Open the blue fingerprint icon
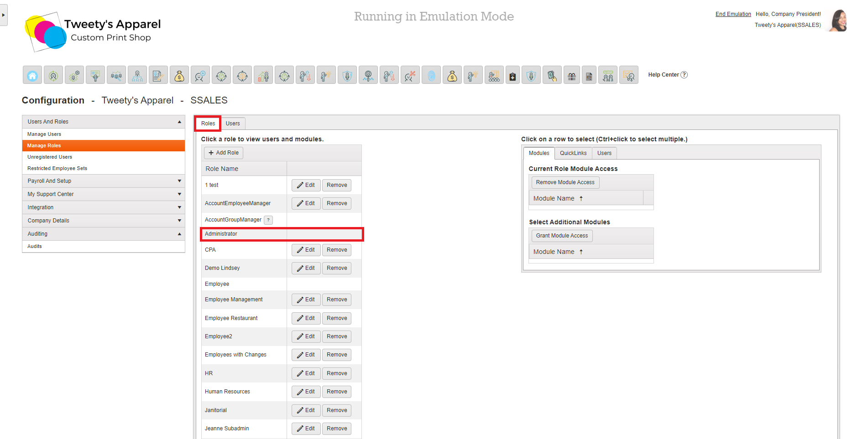868x439 pixels. coord(431,75)
